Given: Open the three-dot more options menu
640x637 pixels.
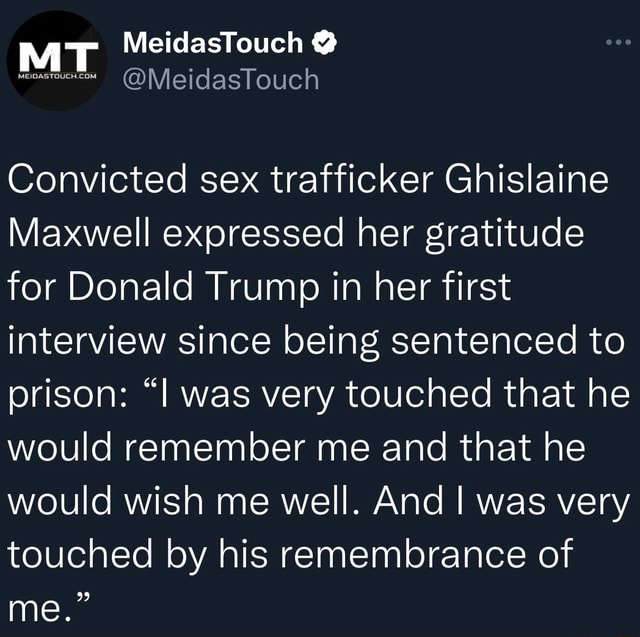Looking at the screenshot, I should tap(618, 42).
